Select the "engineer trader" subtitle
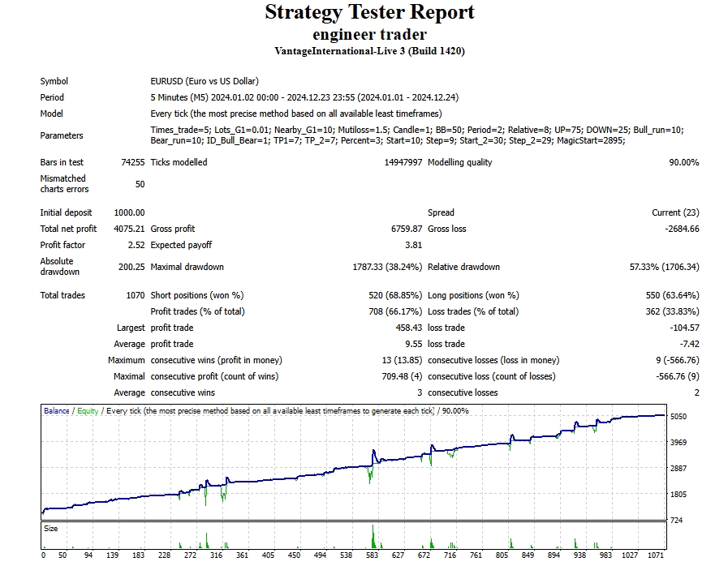 click(369, 34)
